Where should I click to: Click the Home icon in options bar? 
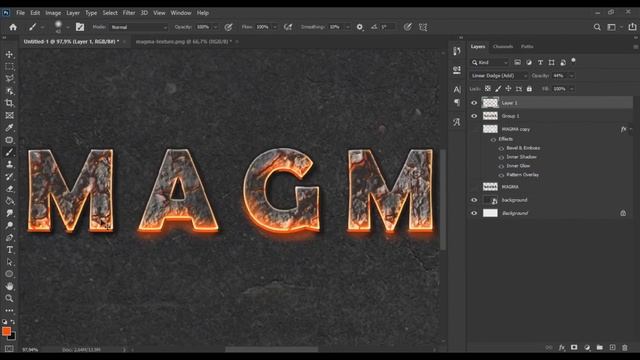pos(13,27)
